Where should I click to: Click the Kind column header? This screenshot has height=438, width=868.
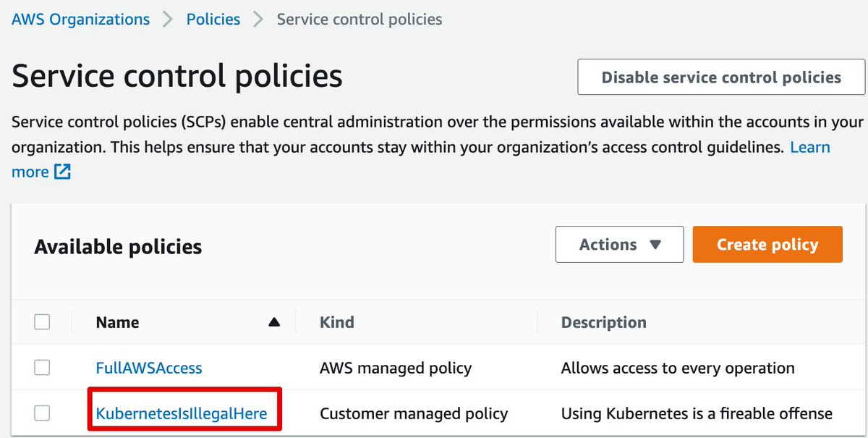click(337, 322)
